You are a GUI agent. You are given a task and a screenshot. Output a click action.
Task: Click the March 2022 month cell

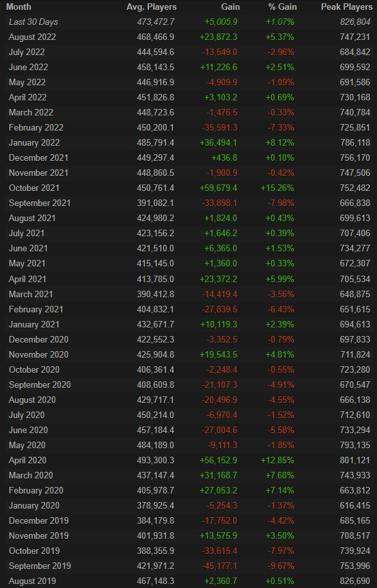[x=31, y=112]
